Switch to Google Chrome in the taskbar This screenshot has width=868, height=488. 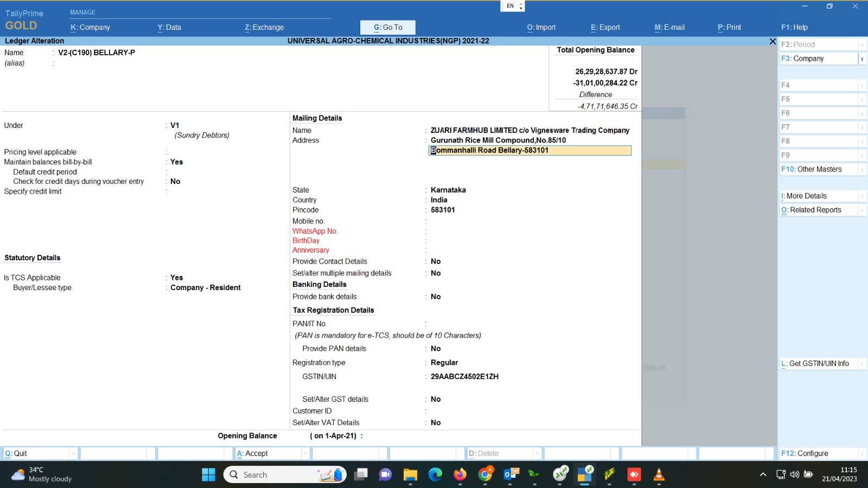pos(485,475)
